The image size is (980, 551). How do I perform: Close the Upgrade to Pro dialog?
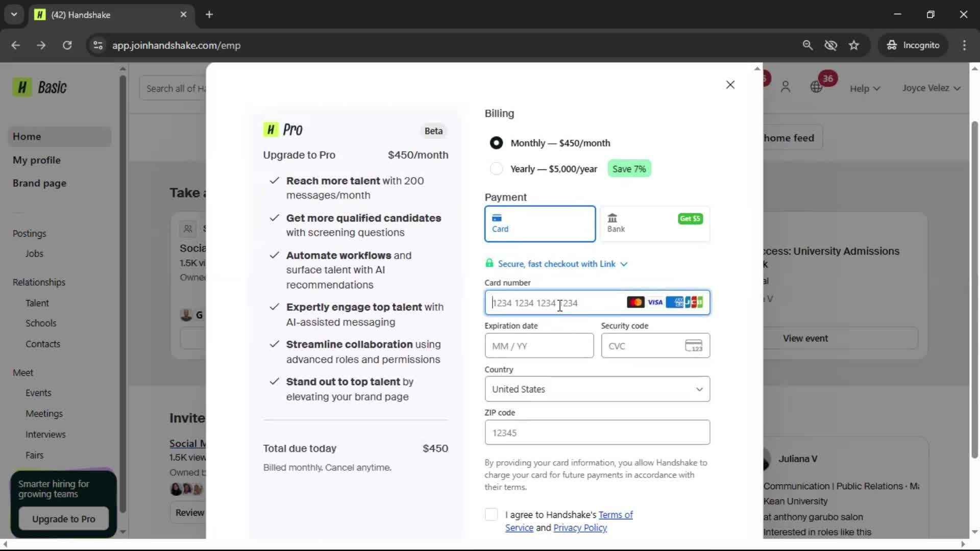tap(730, 85)
